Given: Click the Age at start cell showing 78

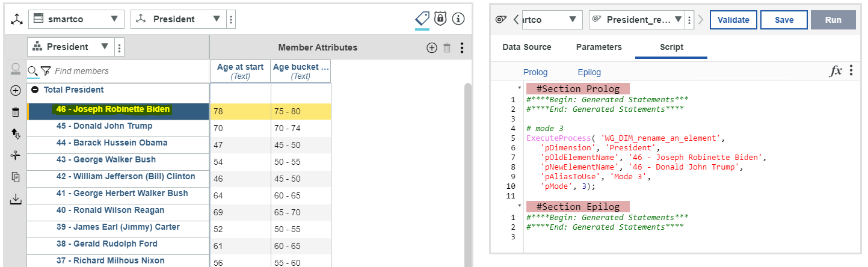Looking at the screenshot, I should (240, 111).
